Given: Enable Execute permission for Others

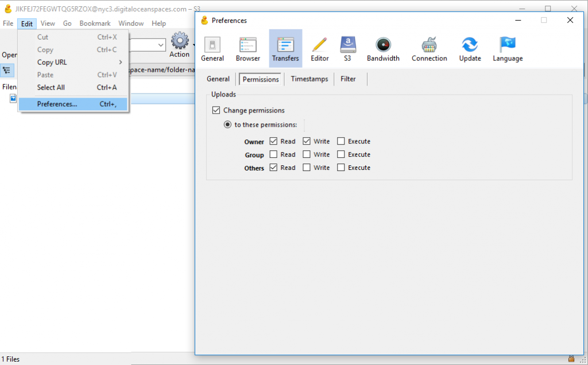Looking at the screenshot, I should [341, 167].
